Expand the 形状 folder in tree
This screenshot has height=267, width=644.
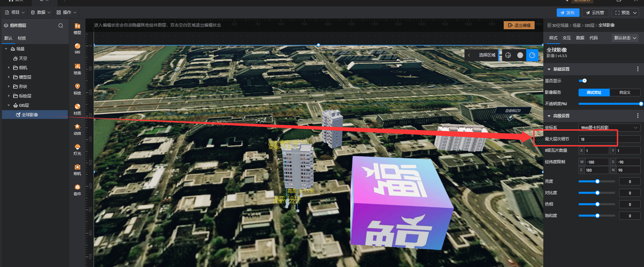click(9, 87)
